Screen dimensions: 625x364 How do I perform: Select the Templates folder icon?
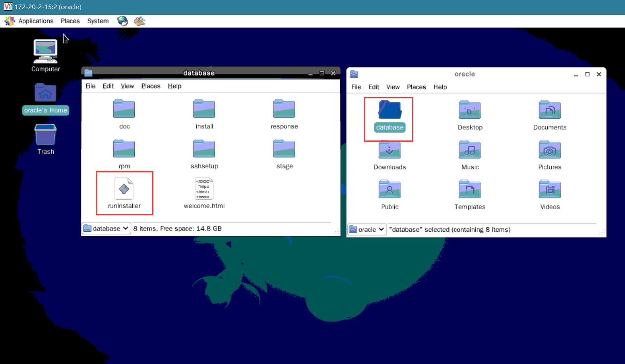pos(470,189)
